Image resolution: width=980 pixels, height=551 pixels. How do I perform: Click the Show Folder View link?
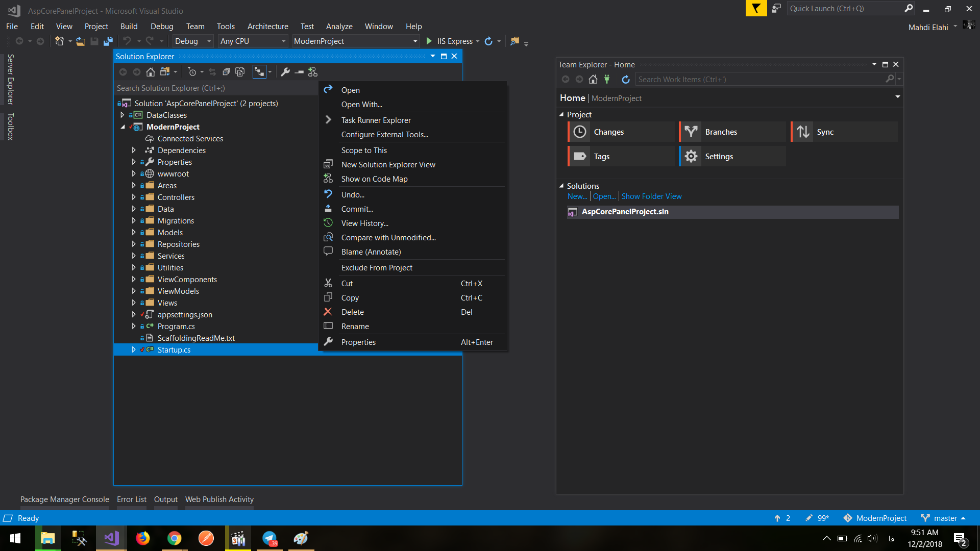click(x=651, y=196)
